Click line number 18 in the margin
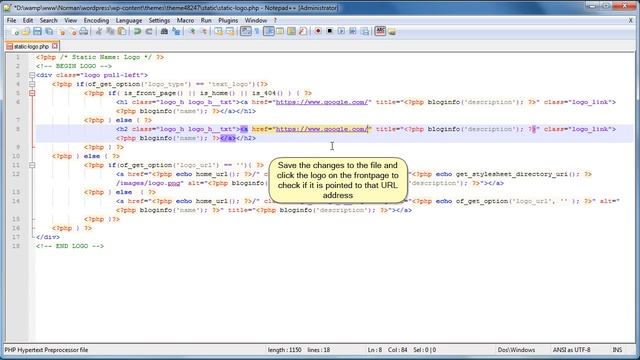This screenshot has height=360, width=640. (16, 246)
